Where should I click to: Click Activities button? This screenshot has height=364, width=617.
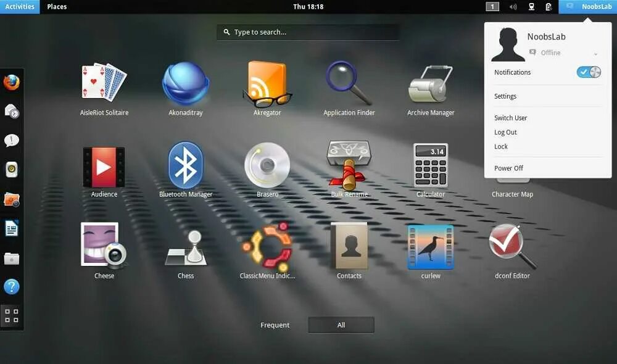click(x=20, y=7)
